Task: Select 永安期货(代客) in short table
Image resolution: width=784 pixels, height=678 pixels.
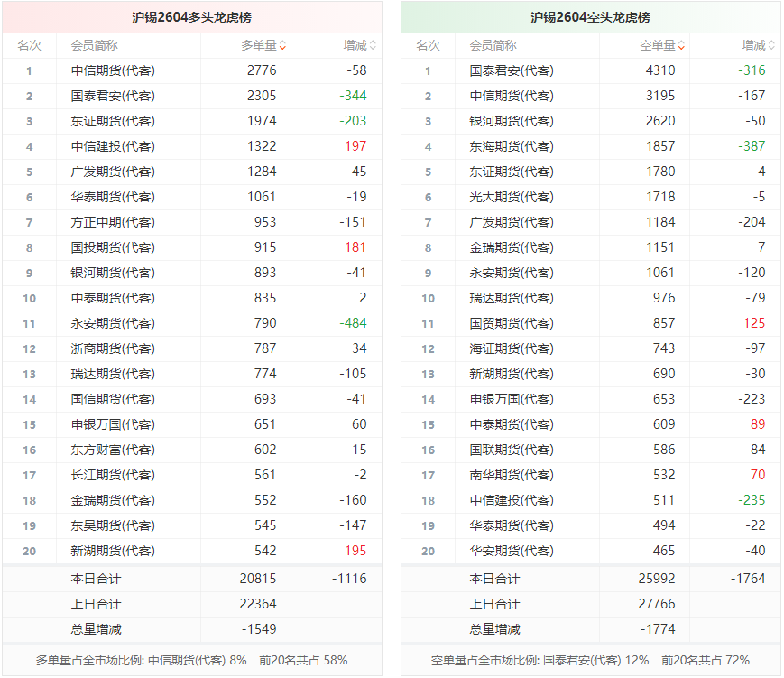Action: 512,273
